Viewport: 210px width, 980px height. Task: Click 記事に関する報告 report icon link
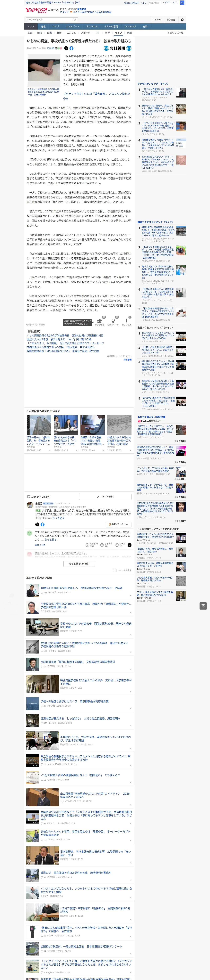point(36,325)
